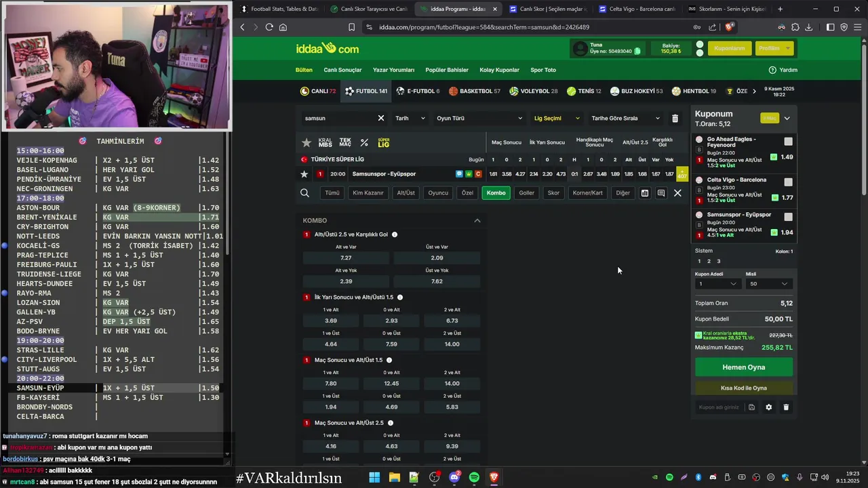The width and height of the screenshot is (868, 488).
Task: Select the Süper Lig filter icon
Action: [384, 143]
